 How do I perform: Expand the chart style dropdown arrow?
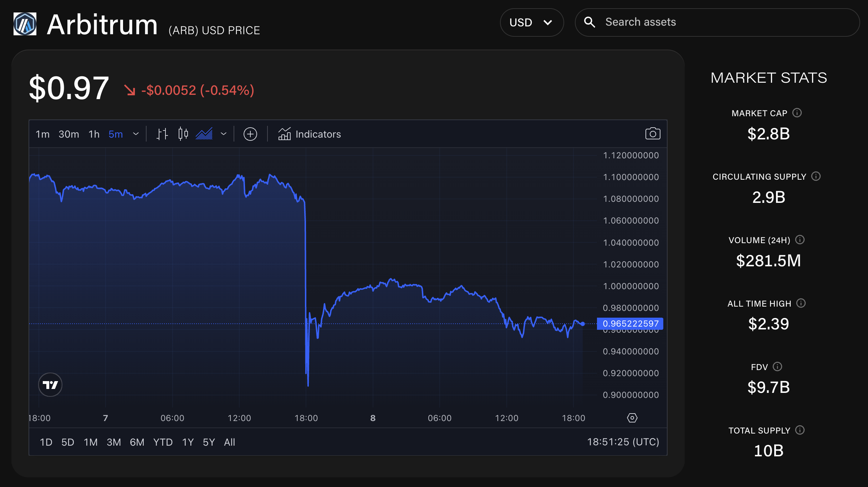point(224,134)
